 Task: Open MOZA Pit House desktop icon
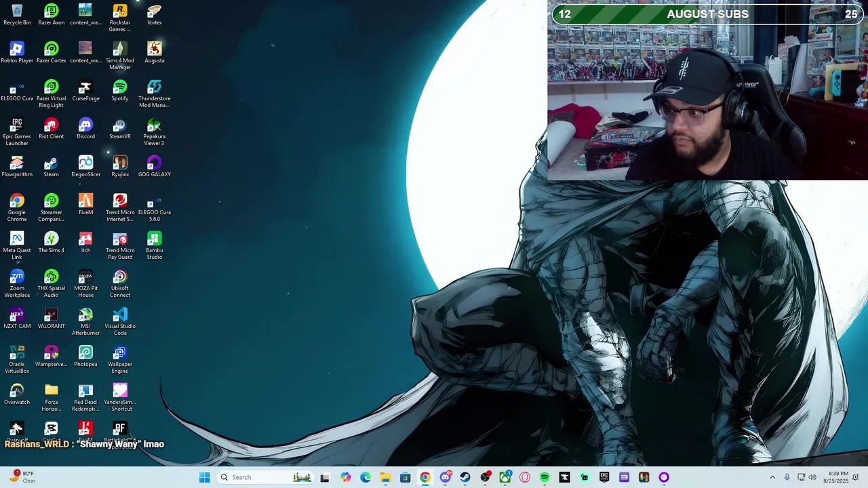85,283
